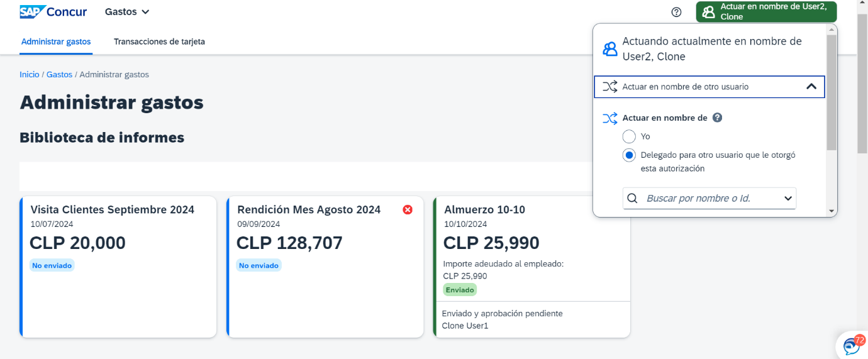Viewport: 868px width, 359px height.
Task: Switch to Transacciones de tarjeta tab
Action: (x=159, y=41)
